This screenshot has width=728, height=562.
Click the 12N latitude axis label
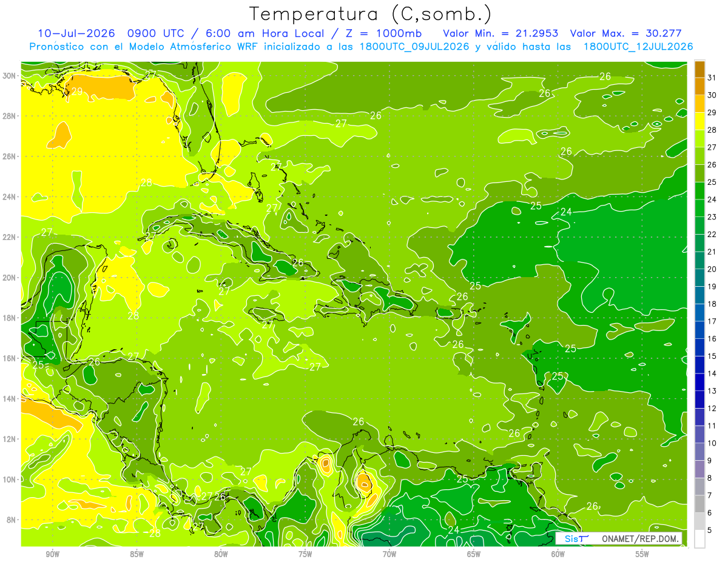click(9, 439)
